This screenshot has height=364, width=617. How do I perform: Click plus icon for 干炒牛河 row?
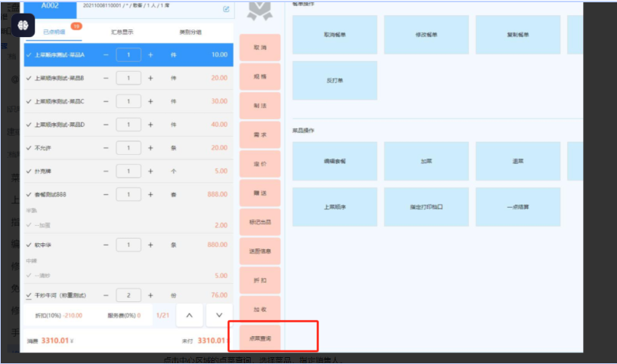(150, 295)
